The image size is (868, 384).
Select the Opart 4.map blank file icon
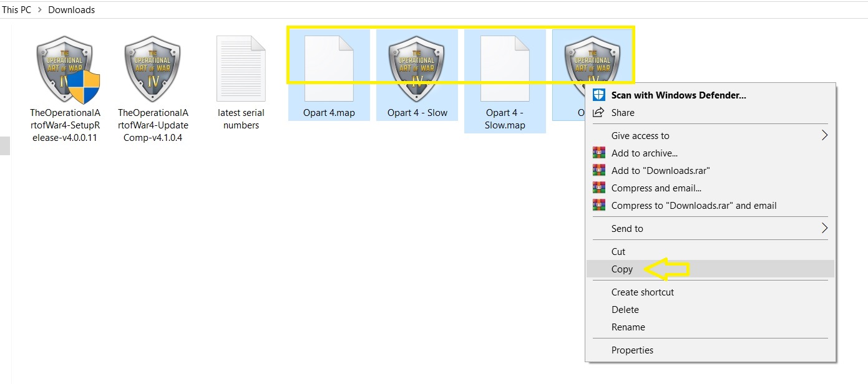329,69
